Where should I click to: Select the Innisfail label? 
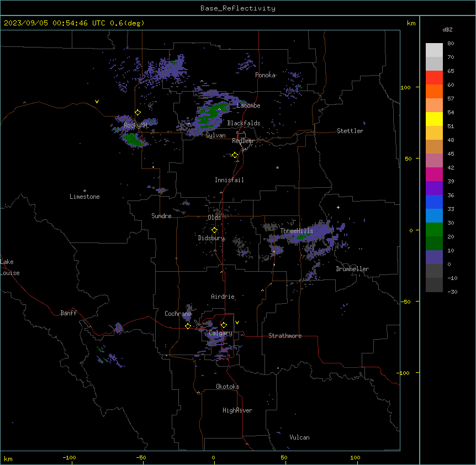pos(229,180)
